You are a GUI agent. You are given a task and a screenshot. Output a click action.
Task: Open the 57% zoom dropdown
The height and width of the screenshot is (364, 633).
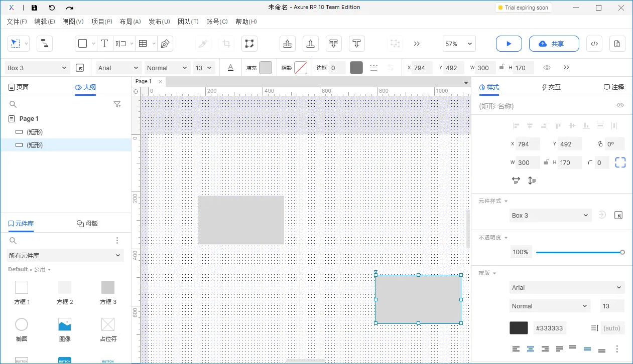(x=459, y=44)
